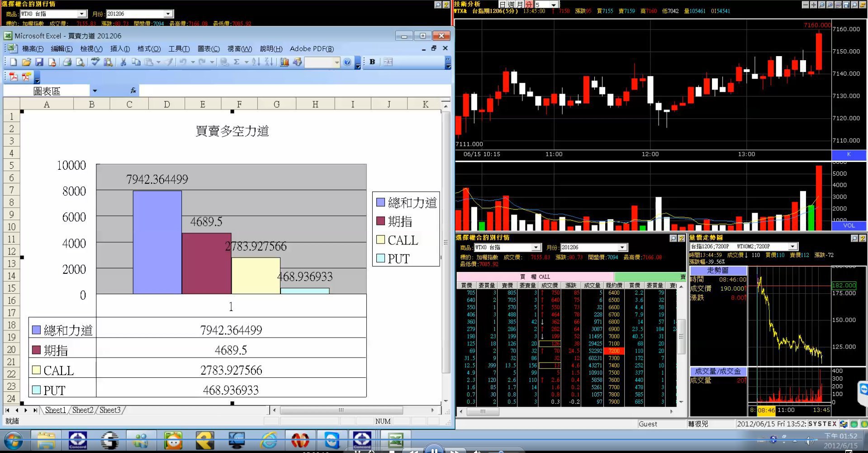The height and width of the screenshot is (453, 868).
Task: Open the 圖表(C) menu
Action: click(x=209, y=48)
